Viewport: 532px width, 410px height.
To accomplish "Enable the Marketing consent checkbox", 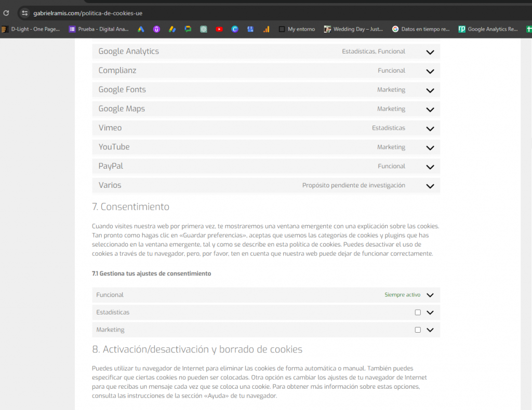I will coord(418,330).
